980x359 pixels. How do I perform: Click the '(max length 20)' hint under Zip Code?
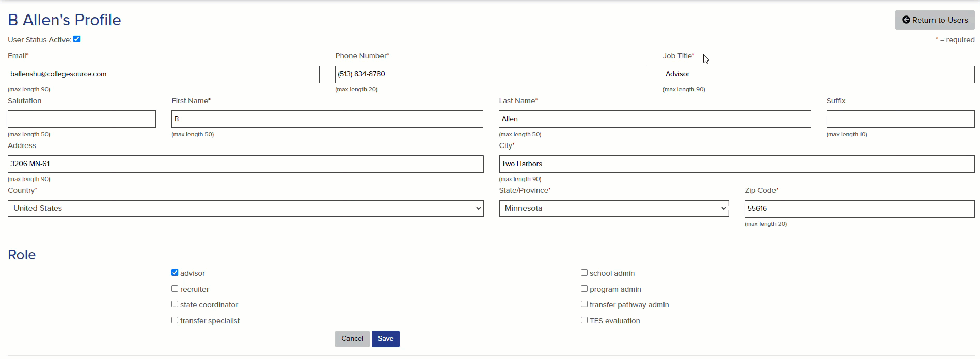click(x=766, y=224)
